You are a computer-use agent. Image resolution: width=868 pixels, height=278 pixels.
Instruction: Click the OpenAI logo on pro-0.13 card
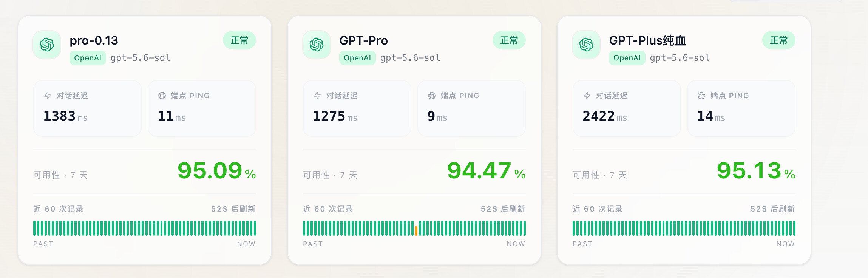pos(47,45)
